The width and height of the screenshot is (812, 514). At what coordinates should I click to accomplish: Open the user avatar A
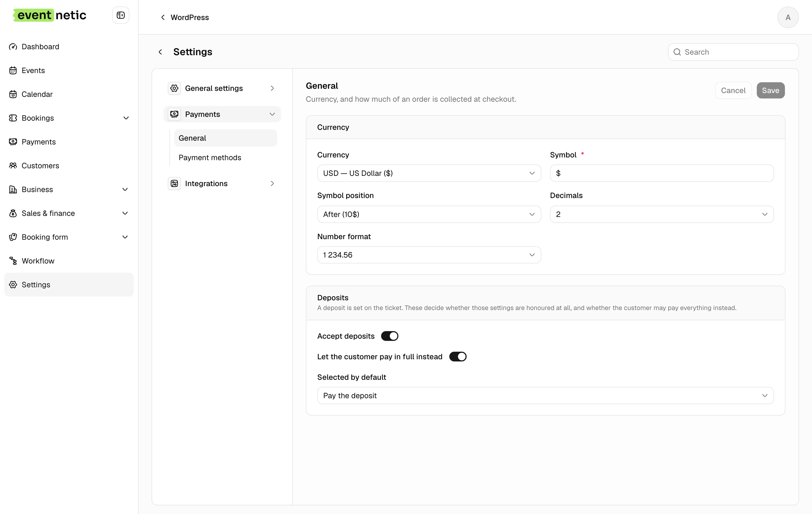788,17
